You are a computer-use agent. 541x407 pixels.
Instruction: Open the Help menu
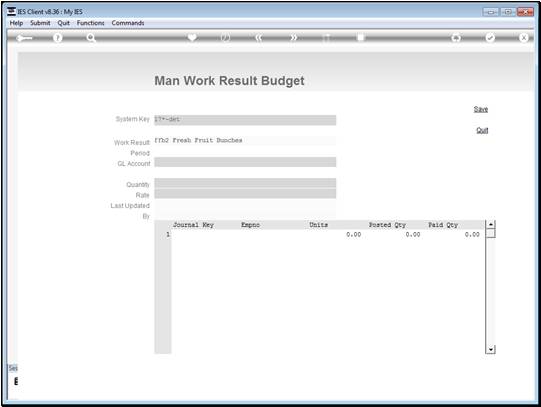16,23
